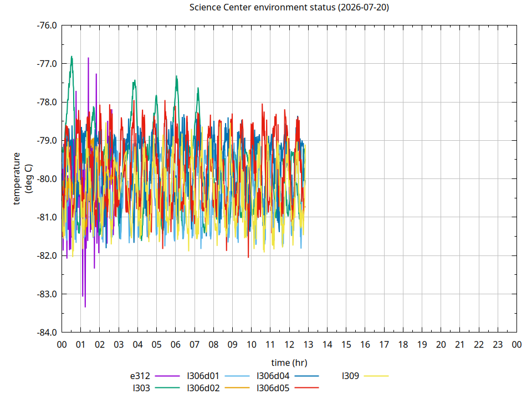
Task: Click the "time (hr)" x-axis label
Action: point(289,362)
